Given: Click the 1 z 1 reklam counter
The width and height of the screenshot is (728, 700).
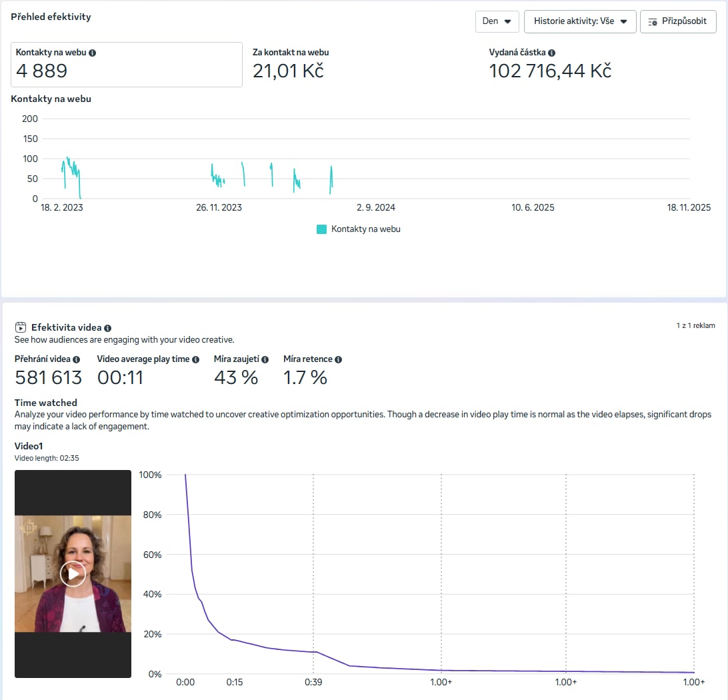Looking at the screenshot, I should tap(695, 325).
